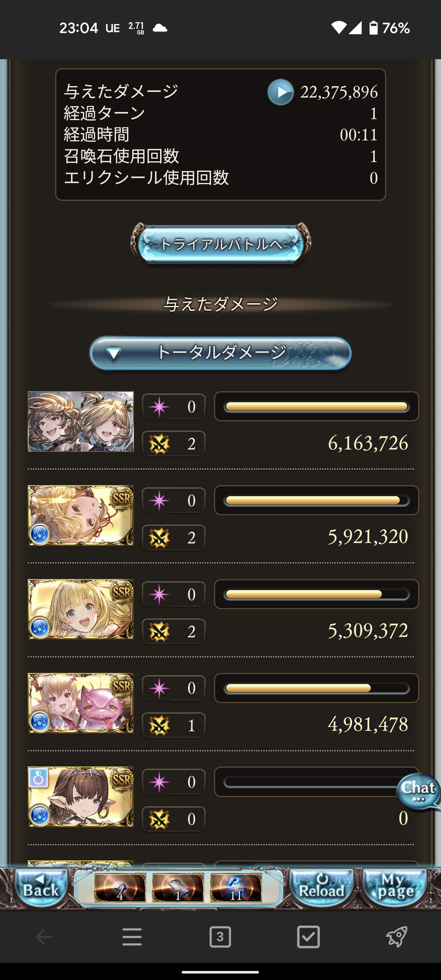Screen dimensions: 441x980
Task: Tap the water element icon on the 5,921,320 portrait
Action: (40, 534)
